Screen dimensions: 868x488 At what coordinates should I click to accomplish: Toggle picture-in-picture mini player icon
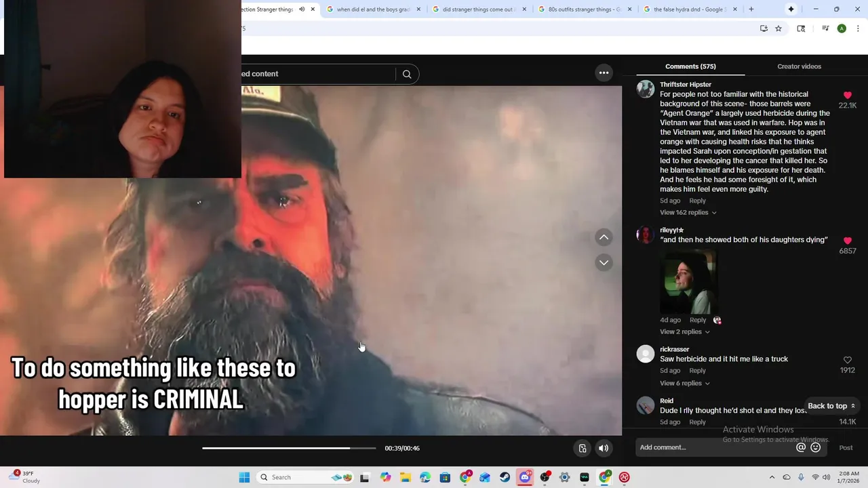click(x=582, y=448)
